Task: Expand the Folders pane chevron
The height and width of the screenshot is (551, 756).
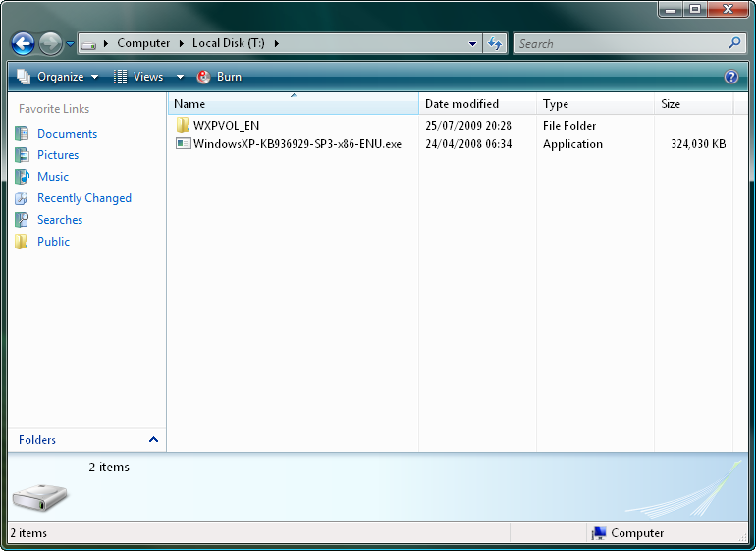Action: [x=153, y=440]
